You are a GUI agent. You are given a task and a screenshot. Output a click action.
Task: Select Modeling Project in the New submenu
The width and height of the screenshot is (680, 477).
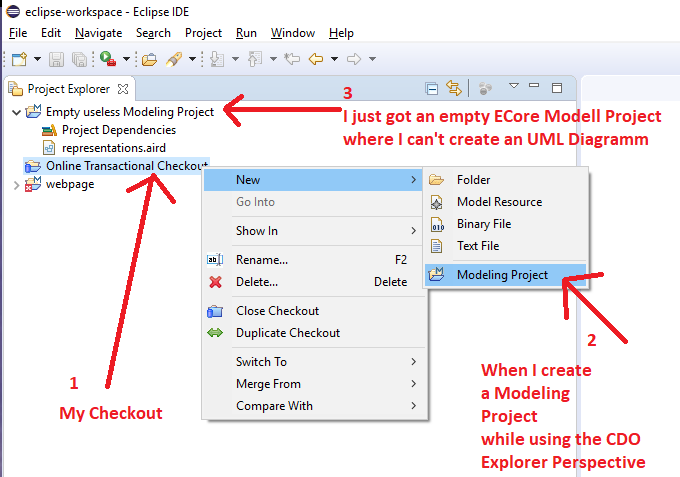[x=505, y=275]
